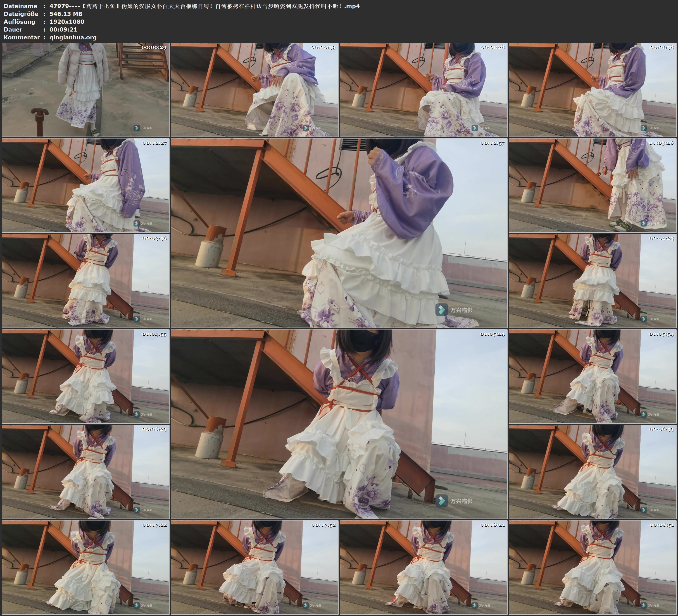678x616 pixels.
Task: Click the 00:08:21 timestamp label
Action: click(492, 525)
